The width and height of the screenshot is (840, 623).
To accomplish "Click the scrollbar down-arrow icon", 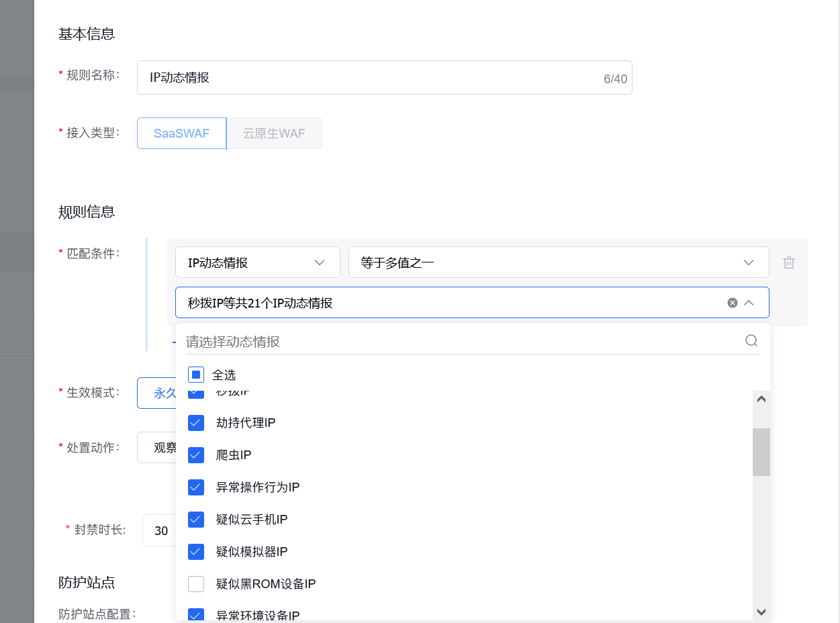I will click(761, 612).
